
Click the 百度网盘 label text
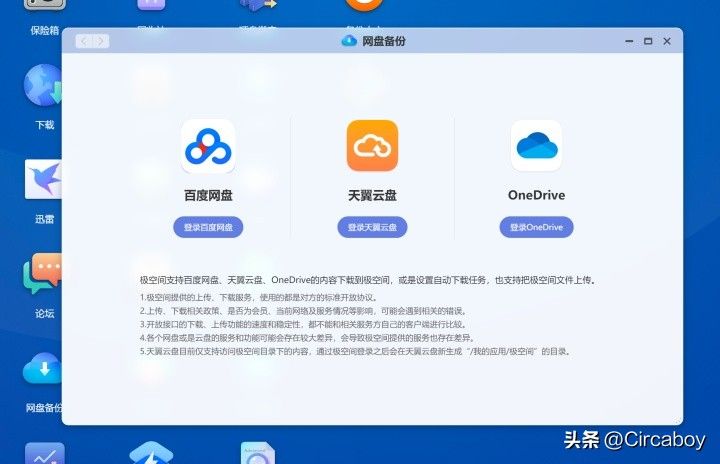[x=208, y=195]
